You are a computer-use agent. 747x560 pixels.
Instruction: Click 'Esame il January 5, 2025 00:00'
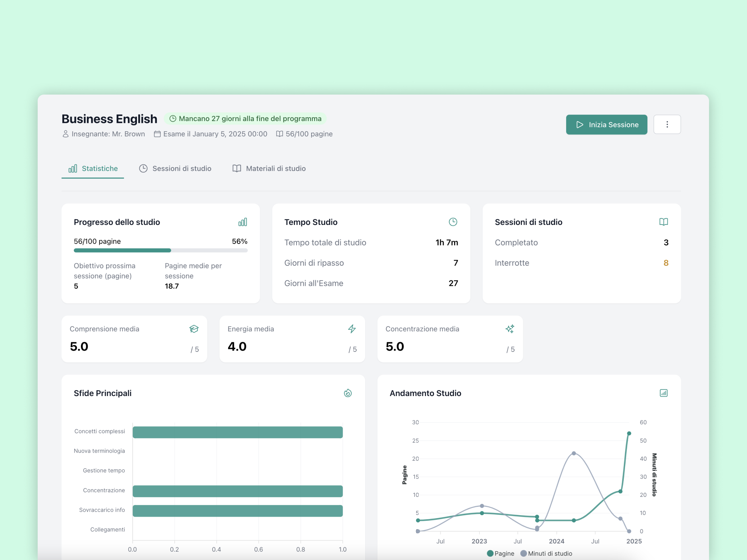(215, 134)
